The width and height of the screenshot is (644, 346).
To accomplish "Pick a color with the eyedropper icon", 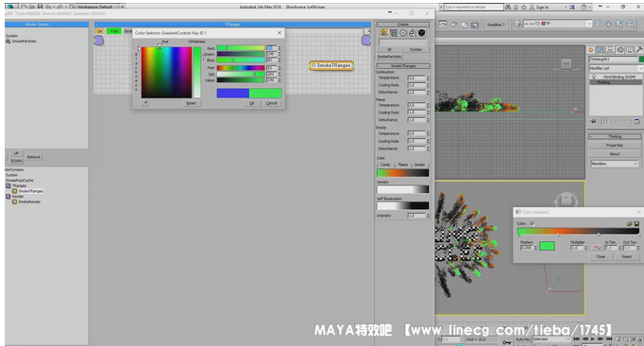I will (x=145, y=103).
